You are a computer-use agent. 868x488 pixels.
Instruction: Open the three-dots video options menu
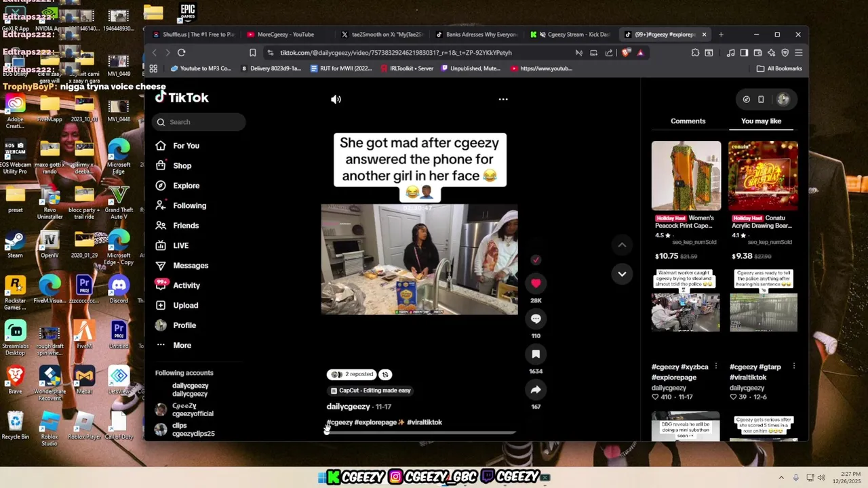pos(503,99)
